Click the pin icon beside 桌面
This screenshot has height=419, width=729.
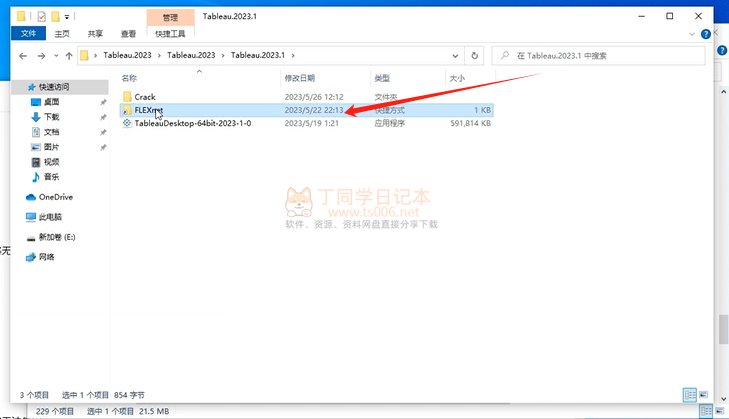[x=103, y=102]
